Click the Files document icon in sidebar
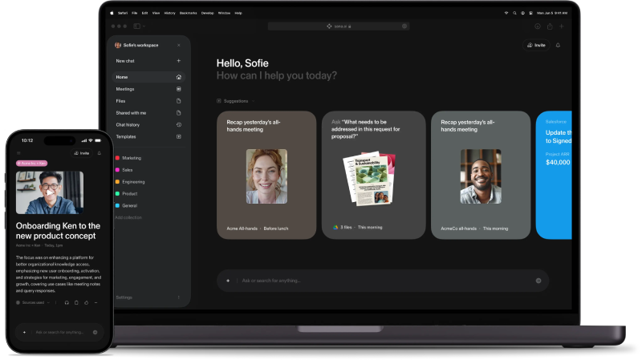Viewport: 642px width, 364px height. (x=178, y=100)
